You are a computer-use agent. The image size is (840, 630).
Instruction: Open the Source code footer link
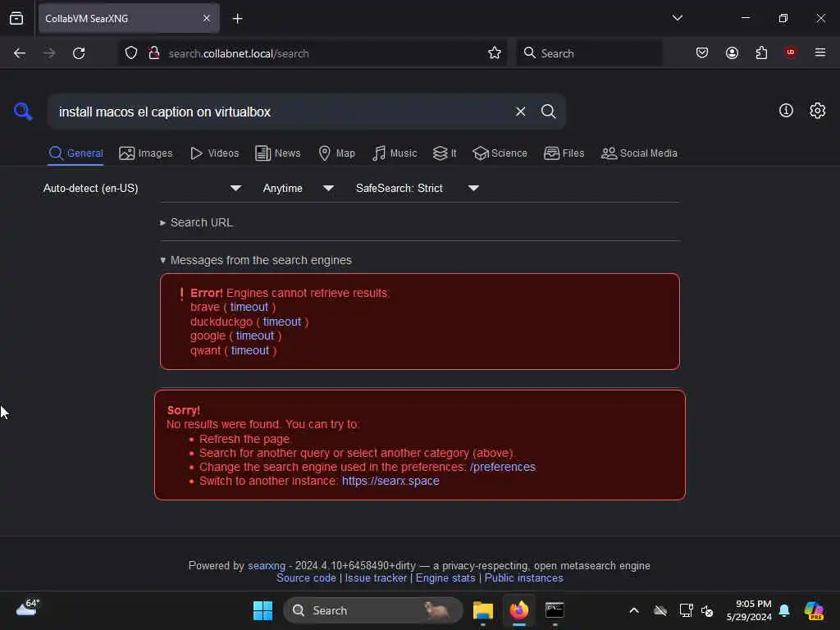click(306, 578)
